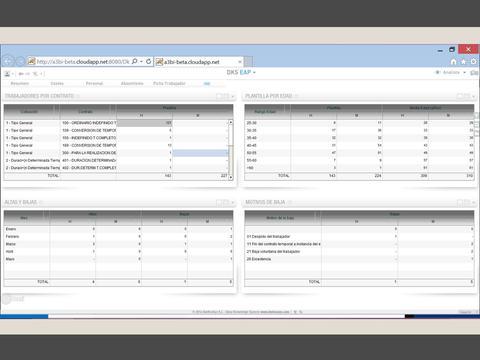480x360 pixels.
Task: Click the user profile icon in app toolbar
Action: tap(7, 74)
